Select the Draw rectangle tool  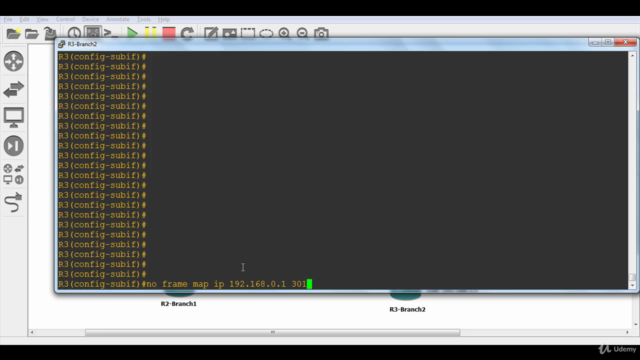click(x=248, y=33)
